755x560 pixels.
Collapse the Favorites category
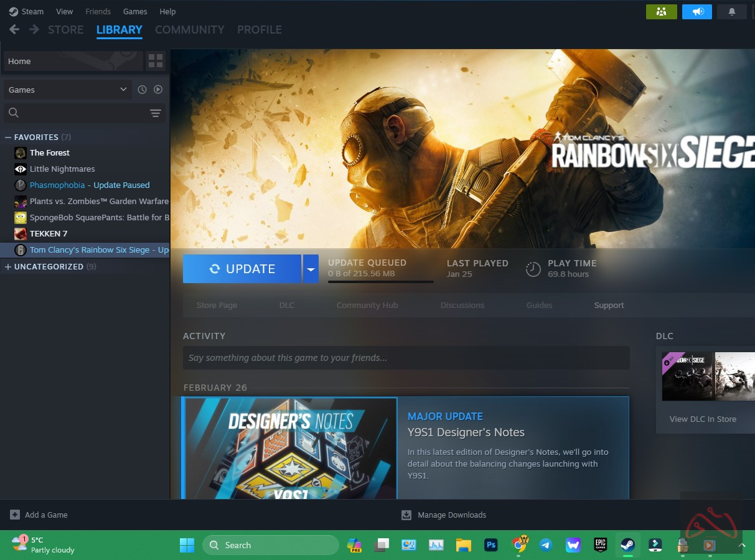(x=8, y=137)
